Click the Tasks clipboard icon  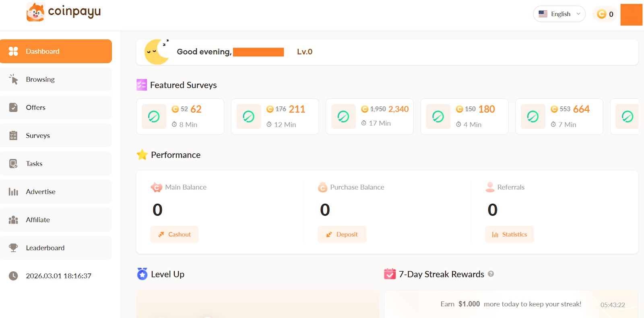pos(13,163)
